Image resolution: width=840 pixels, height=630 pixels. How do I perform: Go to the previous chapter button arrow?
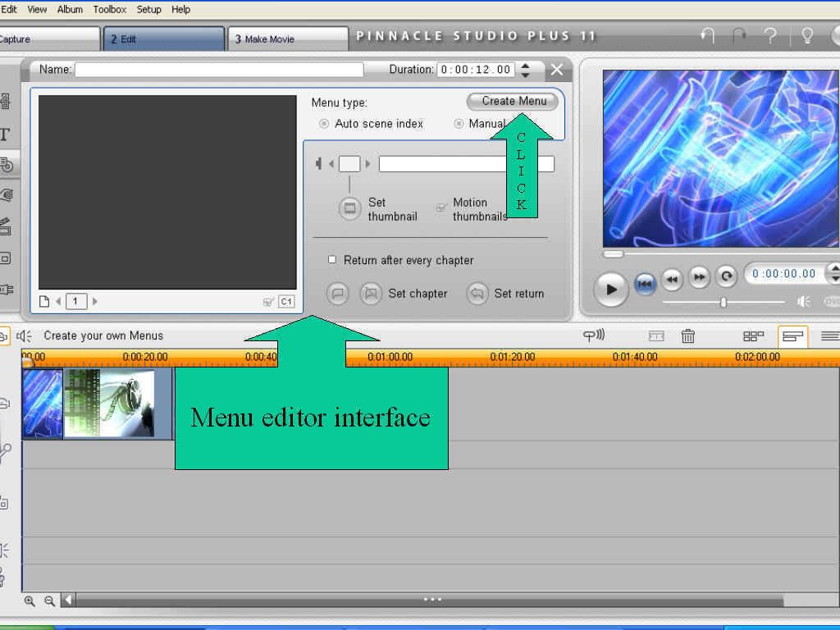(x=331, y=164)
